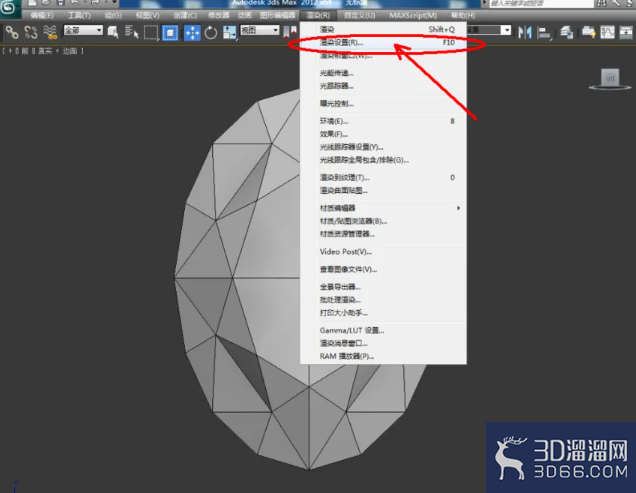Viewport: 636px width, 493px height.
Task: Select 全景导出器... menu entry
Action: (x=383, y=287)
